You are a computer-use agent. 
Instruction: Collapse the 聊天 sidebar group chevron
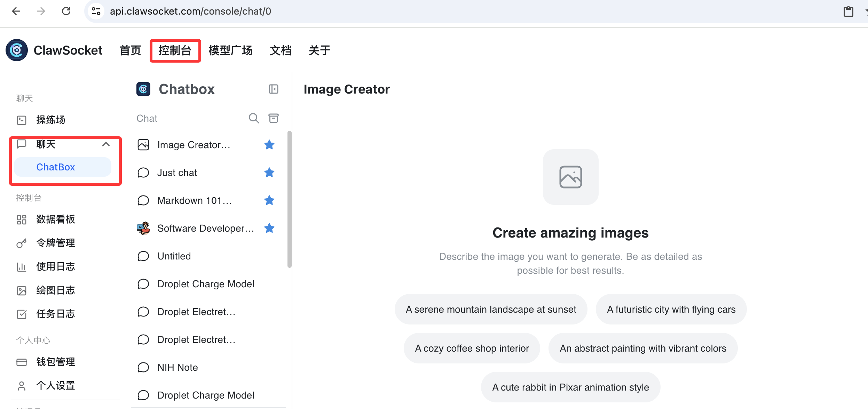[106, 144]
